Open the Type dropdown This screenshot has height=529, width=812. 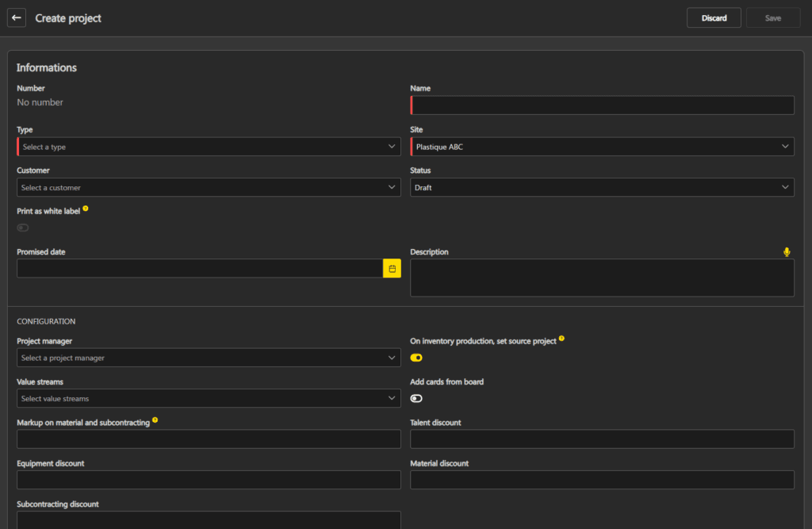209,147
